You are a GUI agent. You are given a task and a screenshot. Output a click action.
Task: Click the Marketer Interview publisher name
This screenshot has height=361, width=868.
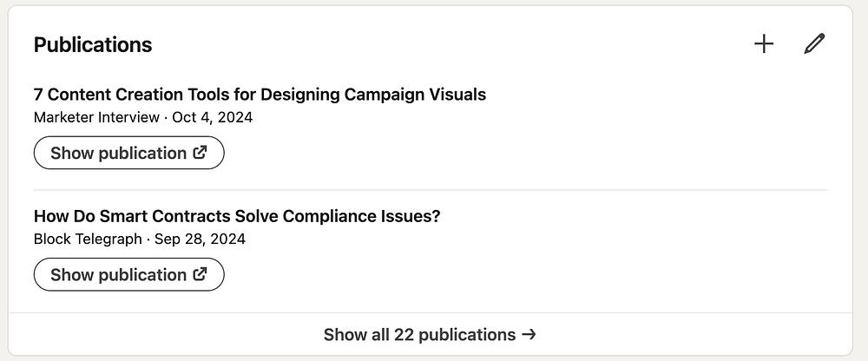[96, 117]
